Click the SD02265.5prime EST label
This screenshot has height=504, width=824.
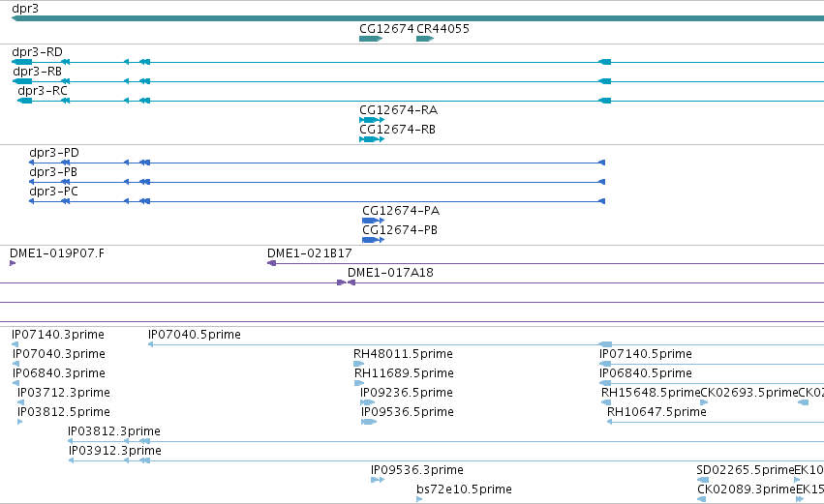746,471
